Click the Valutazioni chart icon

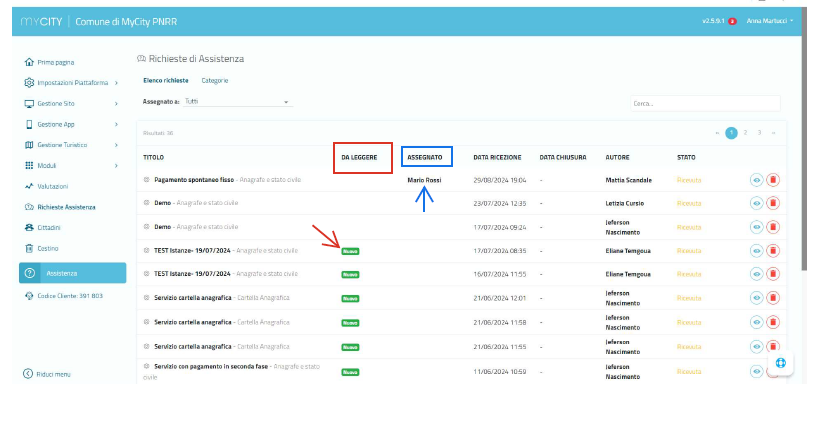[x=28, y=187]
